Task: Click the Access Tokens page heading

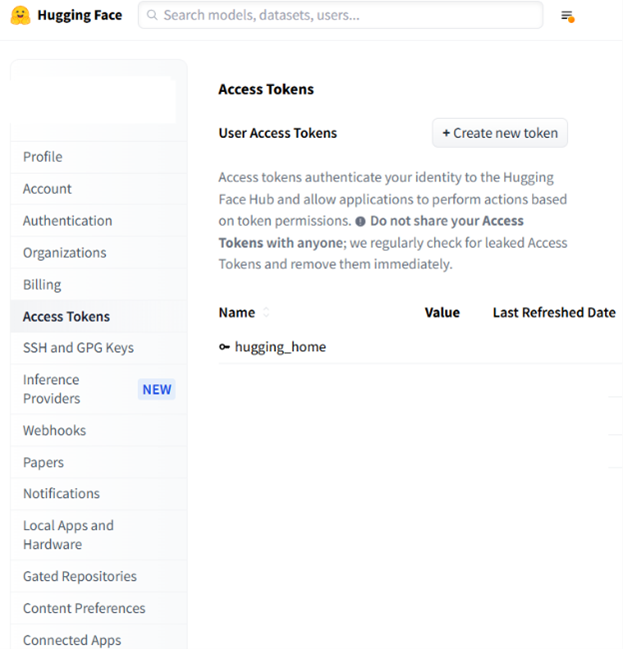Action: coord(266,89)
